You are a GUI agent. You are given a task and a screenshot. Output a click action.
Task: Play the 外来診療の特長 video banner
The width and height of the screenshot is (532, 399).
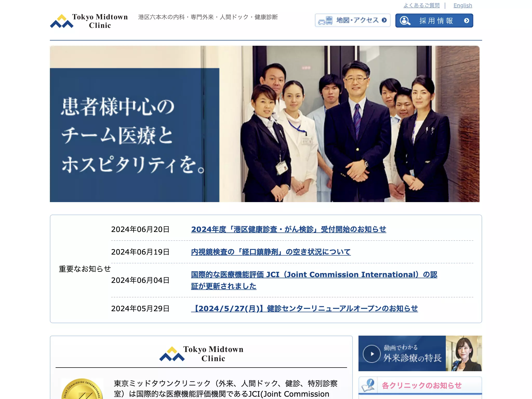(x=420, y=353)
